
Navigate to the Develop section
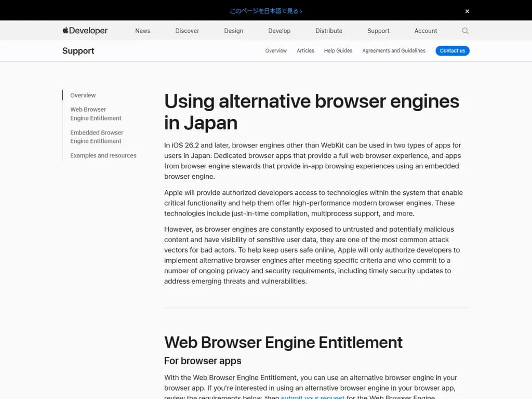[279, 31]
